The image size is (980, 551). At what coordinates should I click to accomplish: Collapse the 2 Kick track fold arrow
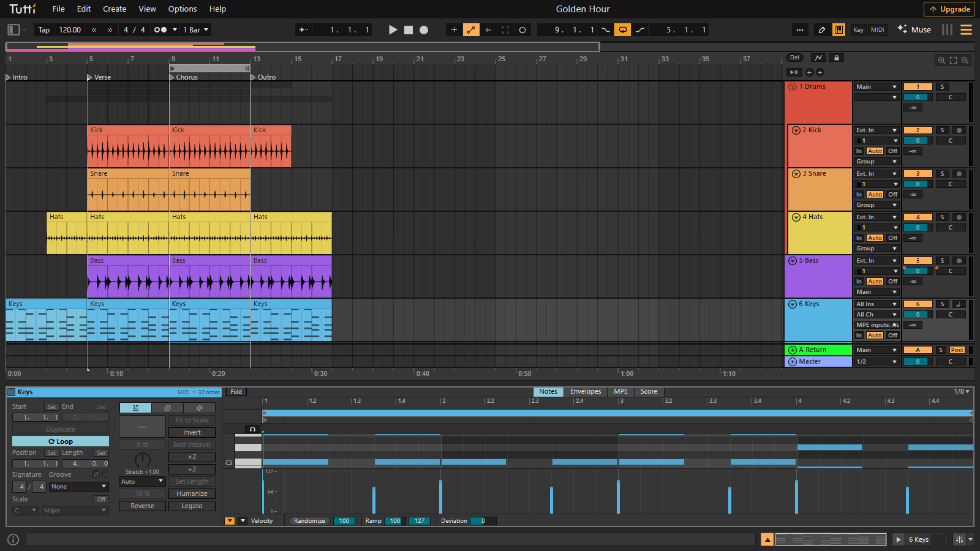[796, 130]
